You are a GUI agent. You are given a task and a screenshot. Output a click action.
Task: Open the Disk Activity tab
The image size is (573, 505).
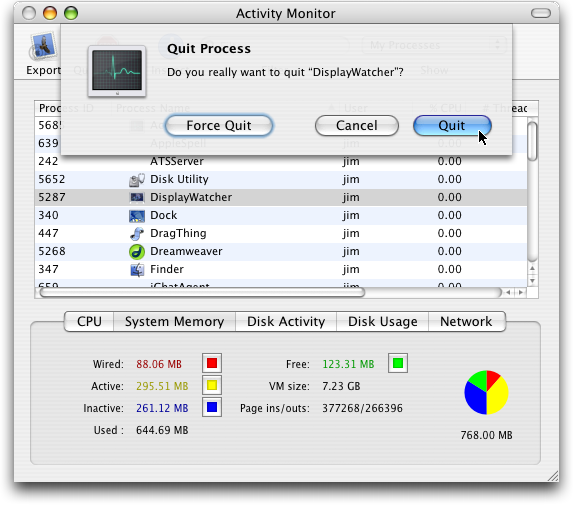pos(286,322)
